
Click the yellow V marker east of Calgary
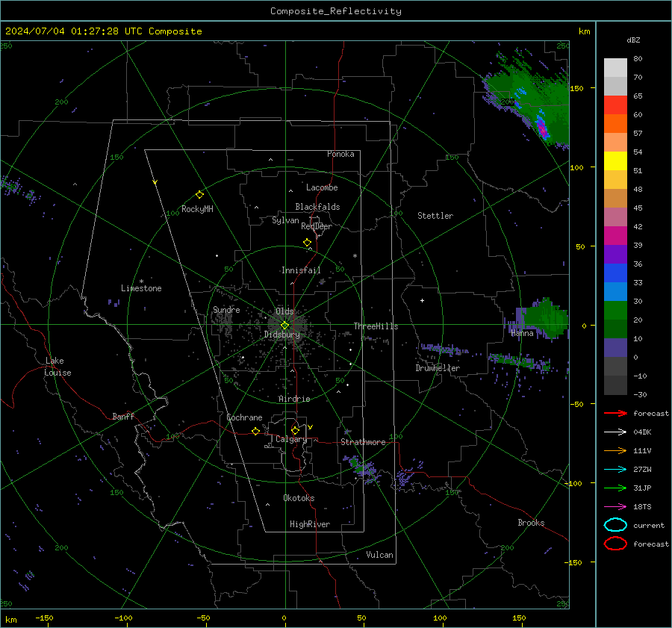click(311, 427)
